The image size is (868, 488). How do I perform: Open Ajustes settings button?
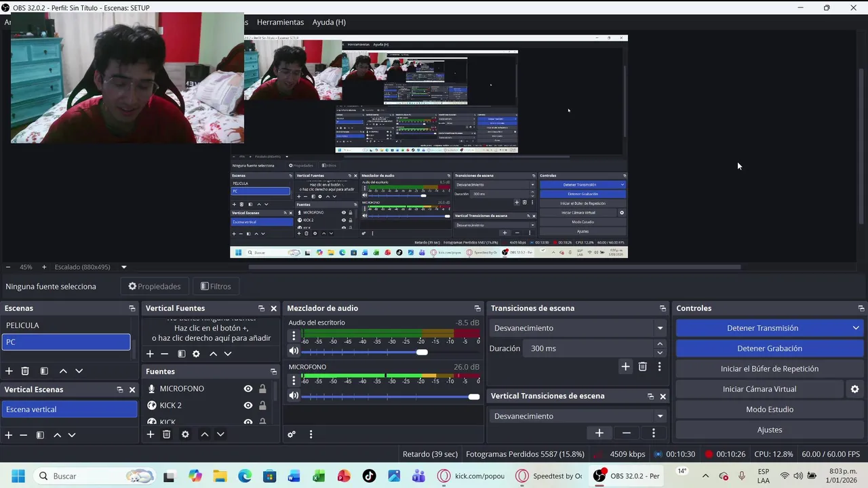tap(769, 430)
